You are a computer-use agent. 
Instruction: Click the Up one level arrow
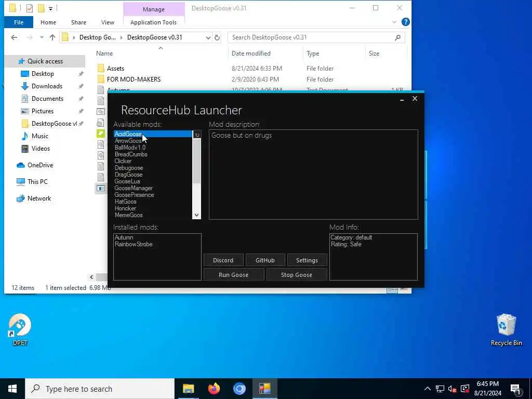click(x=52, y=37)
